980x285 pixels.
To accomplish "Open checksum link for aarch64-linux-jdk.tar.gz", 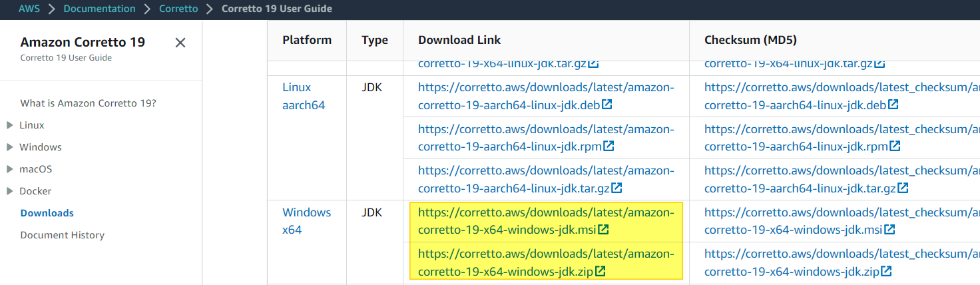I will 842,179.
